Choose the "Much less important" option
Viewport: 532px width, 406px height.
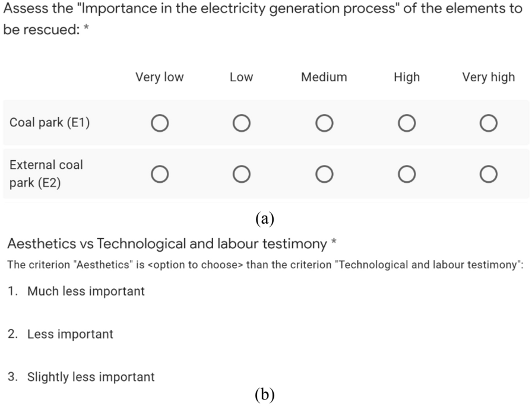point(85,291)
